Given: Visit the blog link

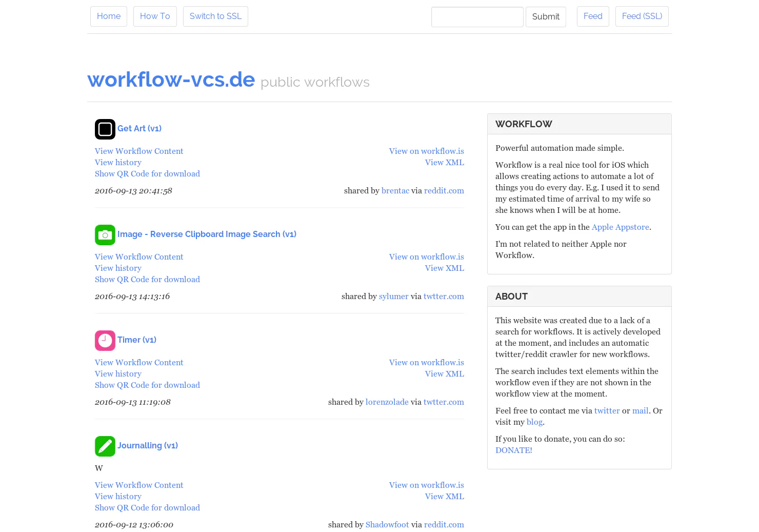Looking at the screenshot, I should (534, 422).
